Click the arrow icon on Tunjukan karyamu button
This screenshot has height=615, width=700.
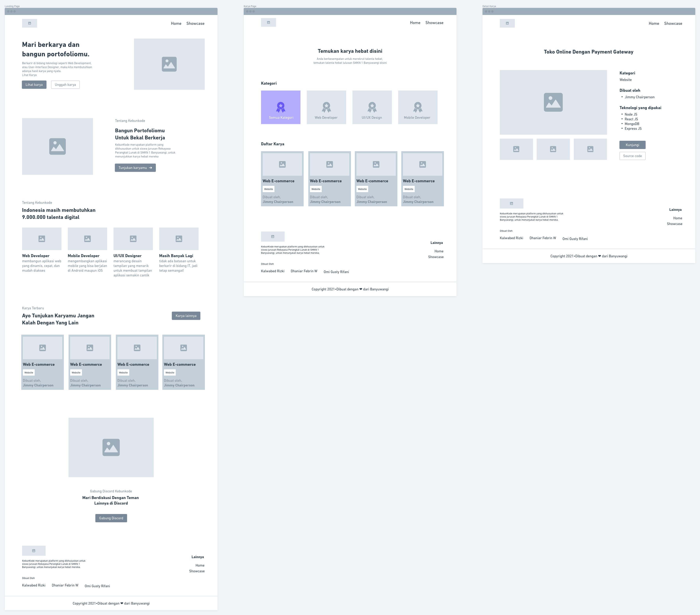coord(151,168)
